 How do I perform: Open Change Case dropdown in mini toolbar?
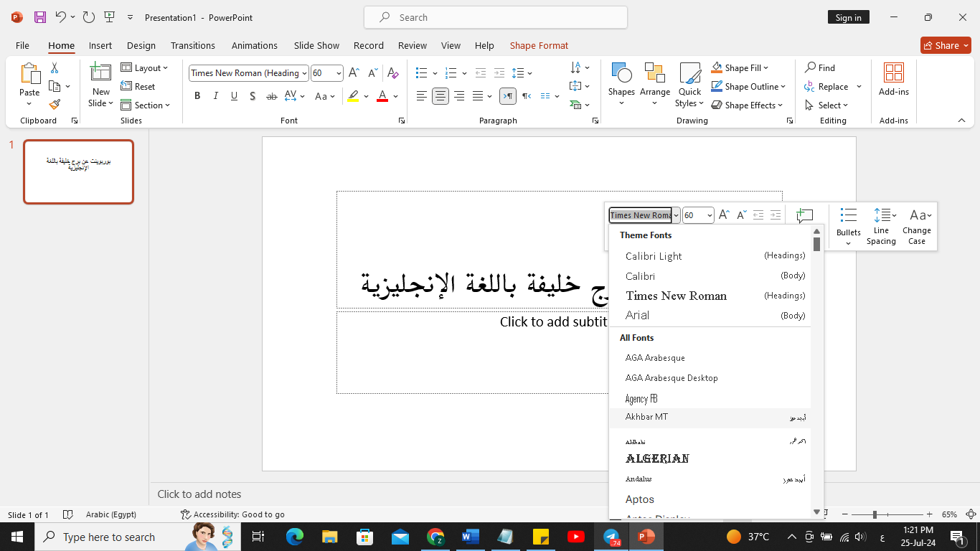point(917,226)
